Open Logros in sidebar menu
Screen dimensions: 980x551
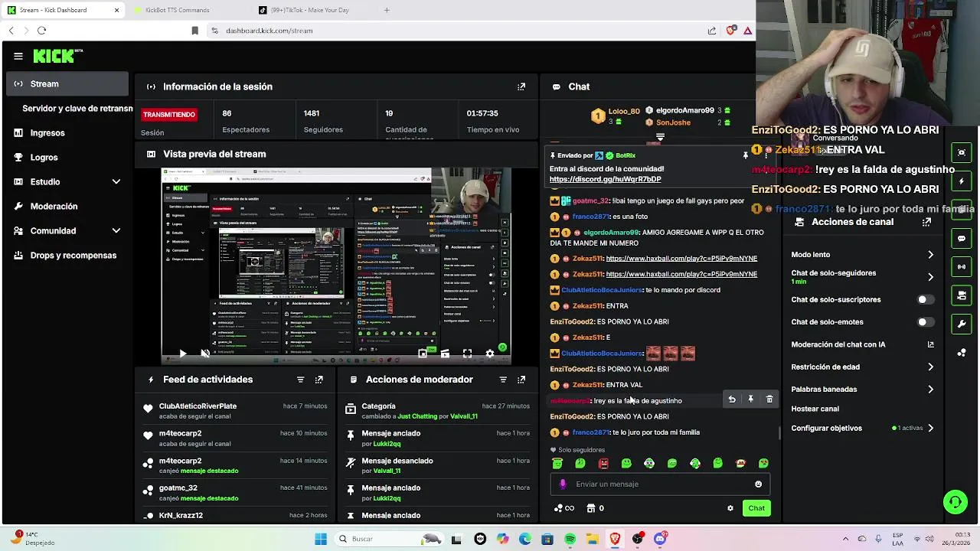[x=67, y=157]
